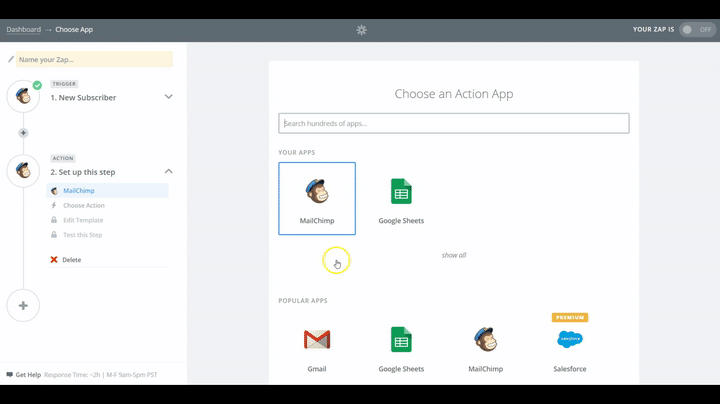Open the MailChimp sub-step in sidebar

[78, 190]
